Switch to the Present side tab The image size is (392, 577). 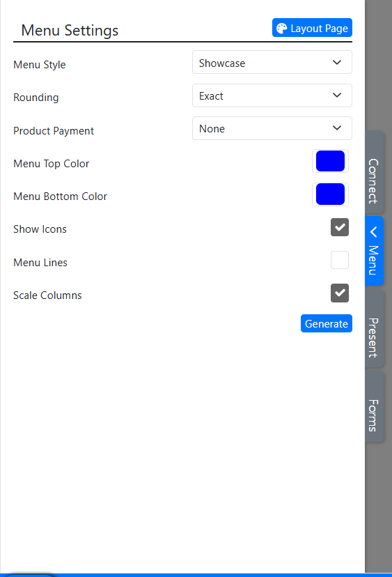375,328
